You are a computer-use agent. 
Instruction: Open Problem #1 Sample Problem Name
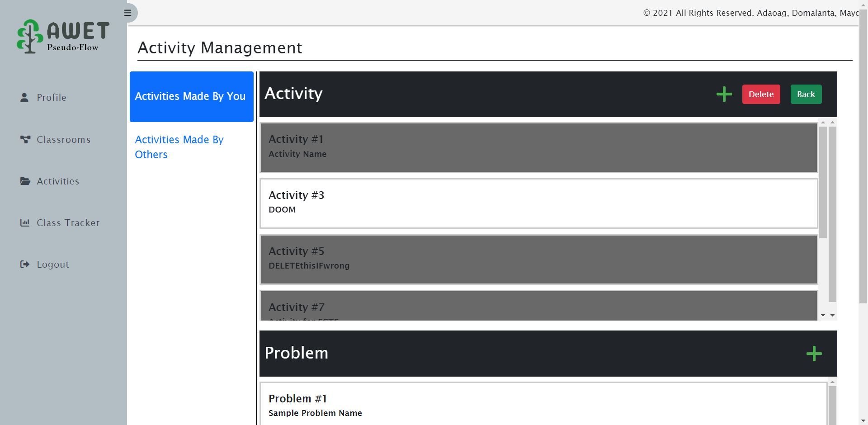542,405
